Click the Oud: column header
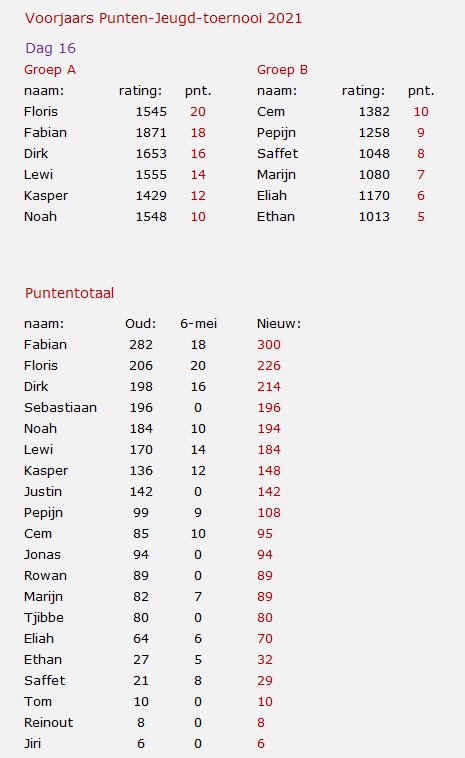Image resolution: width=465 pixels, height=758 pixels. point(140,323)
